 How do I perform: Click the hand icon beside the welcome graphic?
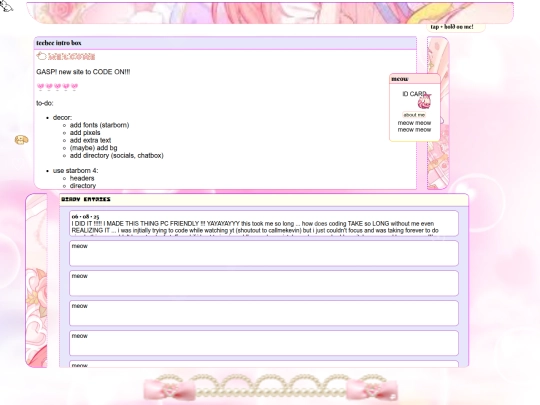41,56
